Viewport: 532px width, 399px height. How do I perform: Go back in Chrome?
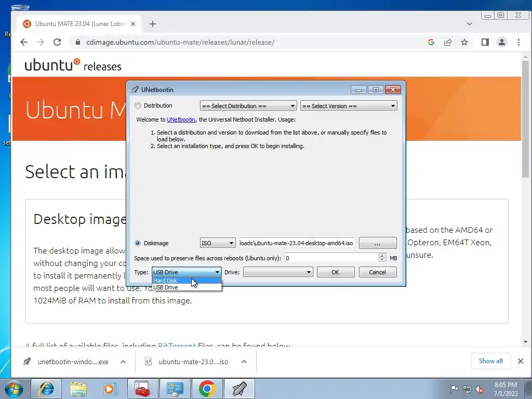click(x=24, y=42)
